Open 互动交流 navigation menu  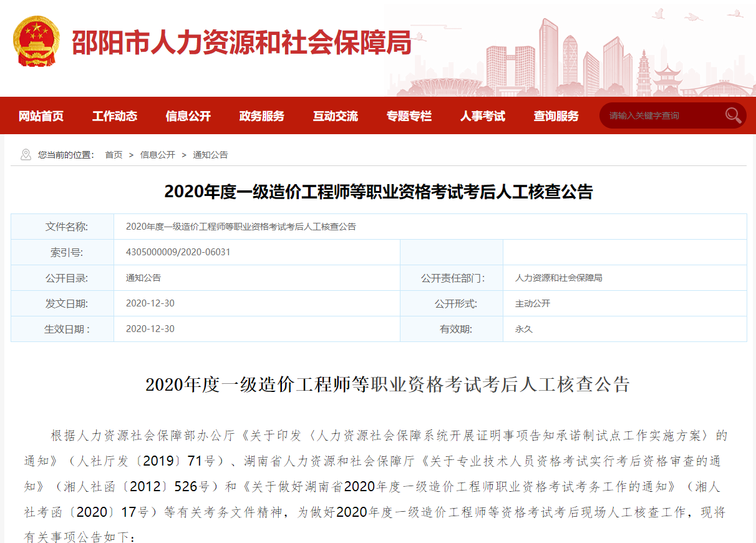[x=336, y=116]
